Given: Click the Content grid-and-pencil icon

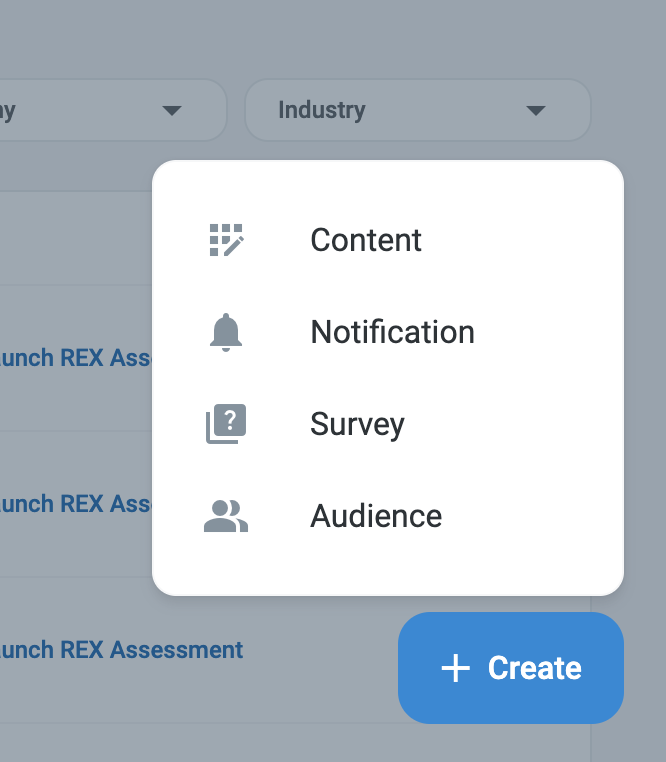Looking at the screenshot, I should coord(226,240).
